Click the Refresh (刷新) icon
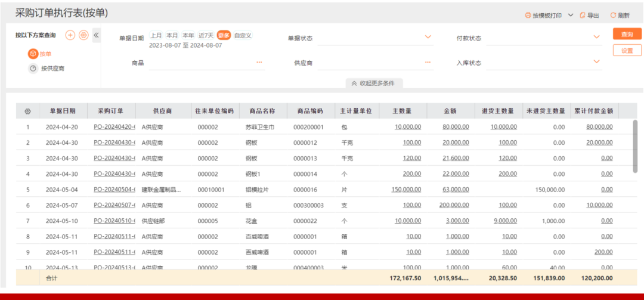The width and height of the screenshot is (644, 300). [x=612, y=16]
